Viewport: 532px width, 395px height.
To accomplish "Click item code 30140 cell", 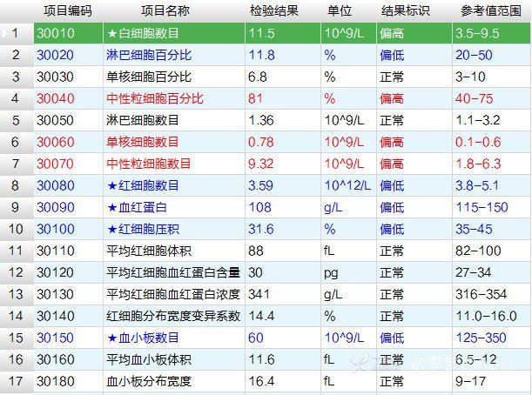I will [x=56, y=316].
